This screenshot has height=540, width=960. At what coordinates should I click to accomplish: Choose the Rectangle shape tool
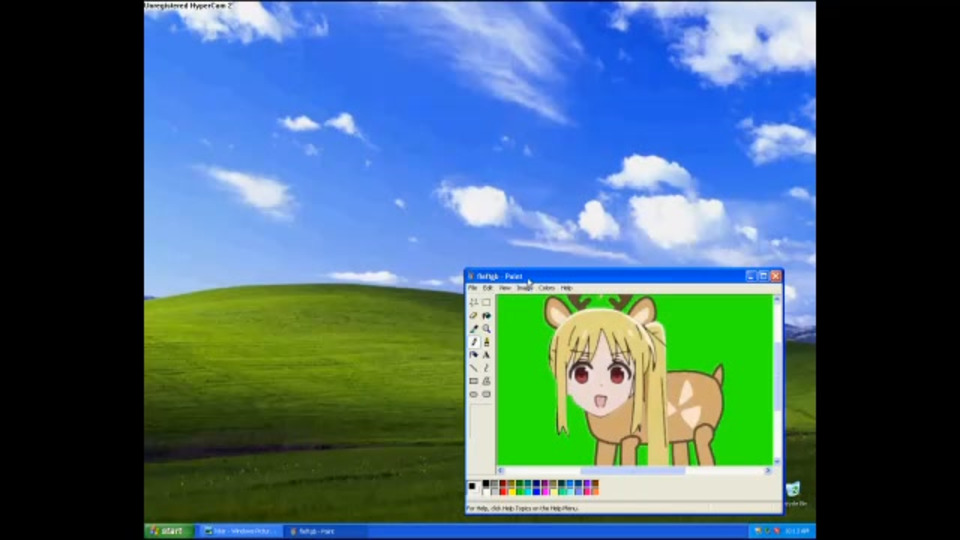tap(473, 381)
